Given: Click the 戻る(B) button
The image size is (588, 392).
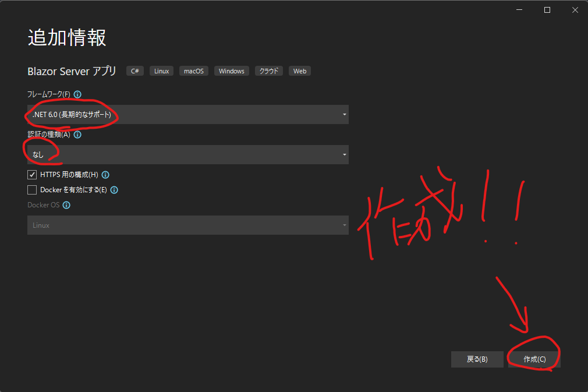Looking at the screenshot, I should [477, 359].
